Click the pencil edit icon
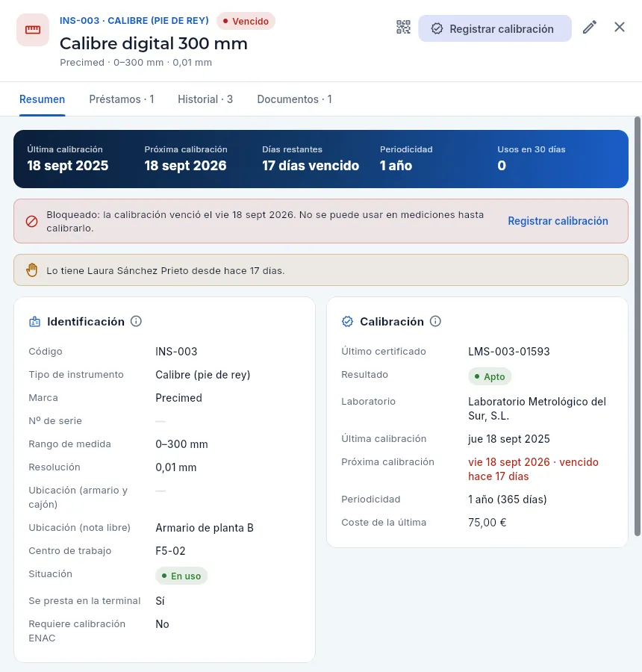This screenshot has width=642, height=672. pos(590,28)
